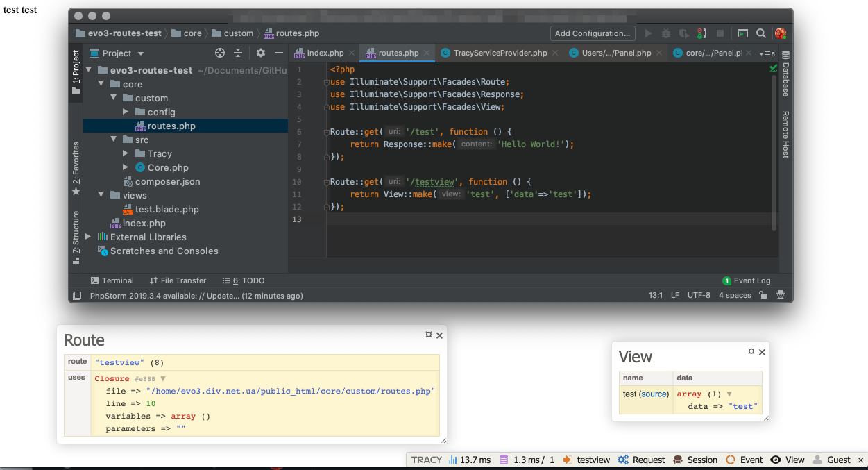
Task: Open the Database side panel
Action: point(785,74)
